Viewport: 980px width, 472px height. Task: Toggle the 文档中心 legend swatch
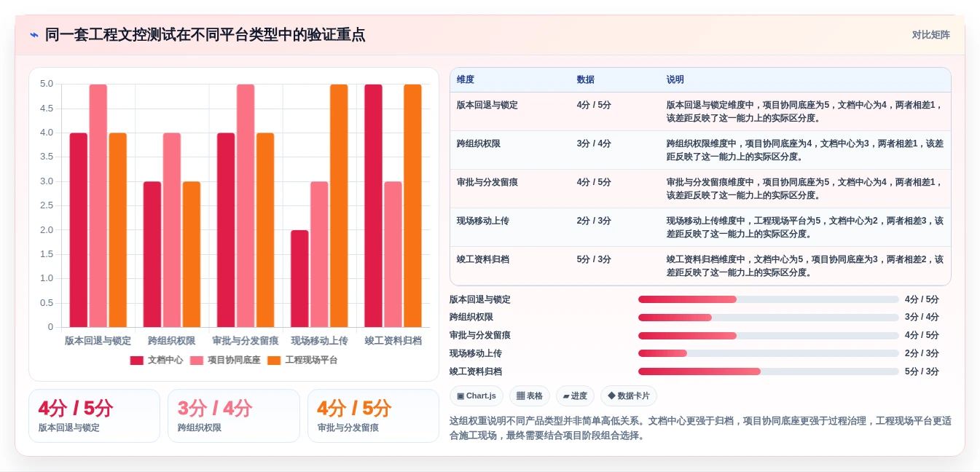[x=137, y=360]
